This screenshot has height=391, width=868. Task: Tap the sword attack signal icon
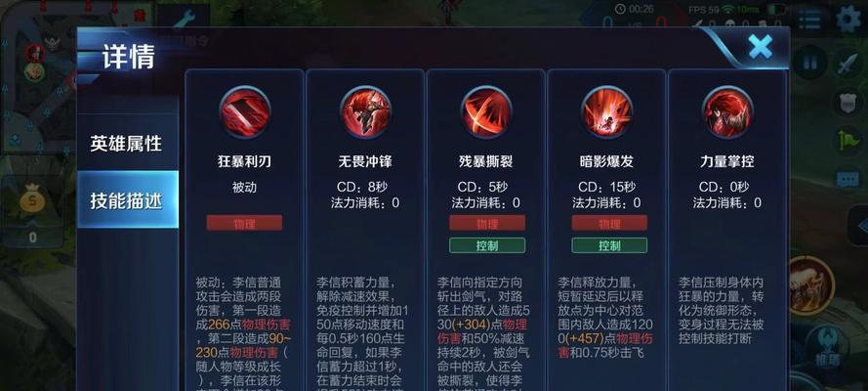coord(847,64)
